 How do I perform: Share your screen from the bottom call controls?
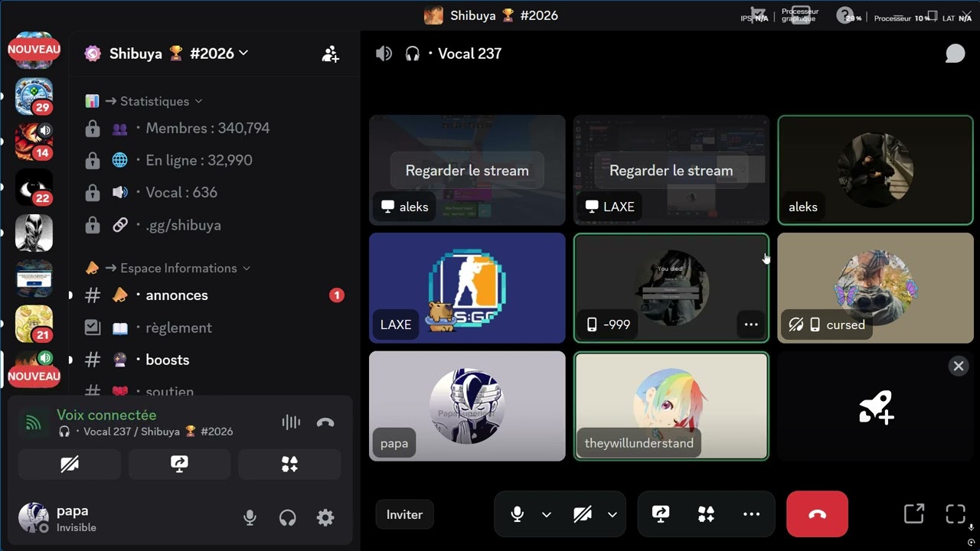coord(661,514)
